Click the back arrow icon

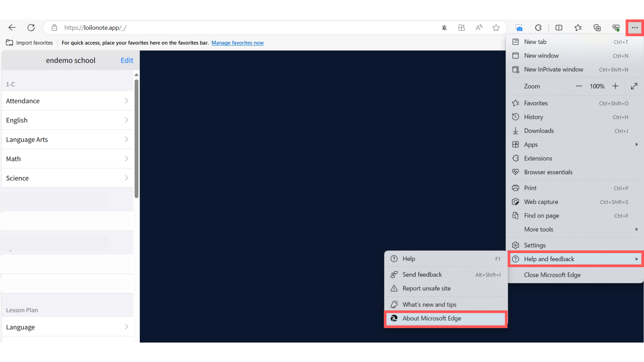click(12, 27)
